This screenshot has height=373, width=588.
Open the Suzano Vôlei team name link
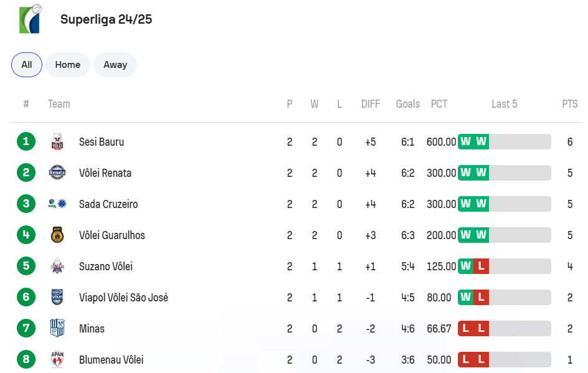(x=106, y=267)
